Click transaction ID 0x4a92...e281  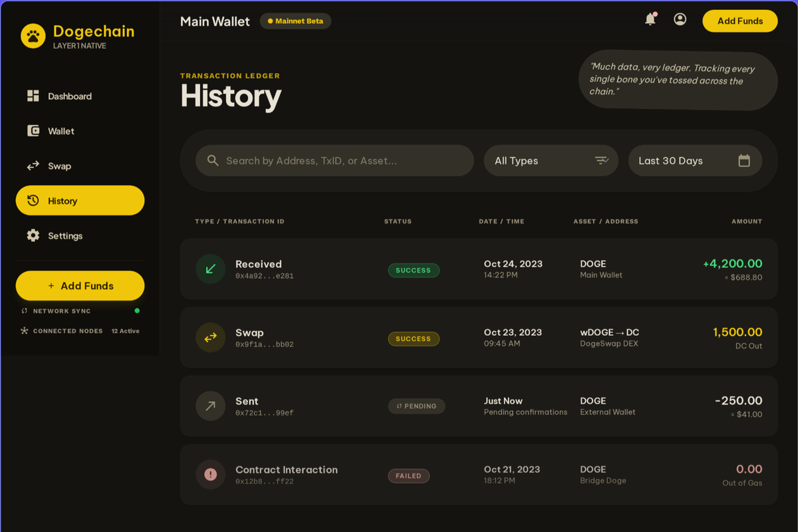click(264, 276)
